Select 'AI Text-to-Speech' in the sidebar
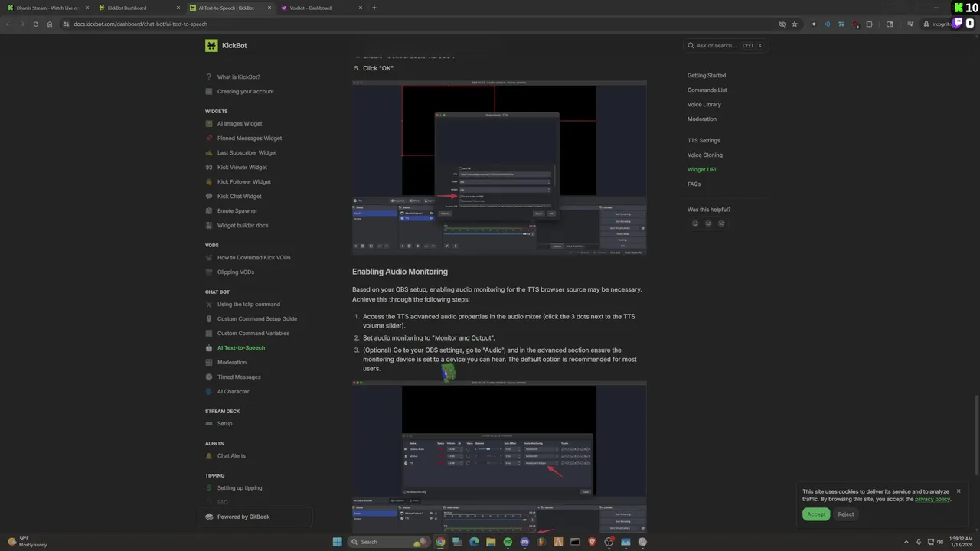This screenshot has height=551, width=980. point(240,348)
